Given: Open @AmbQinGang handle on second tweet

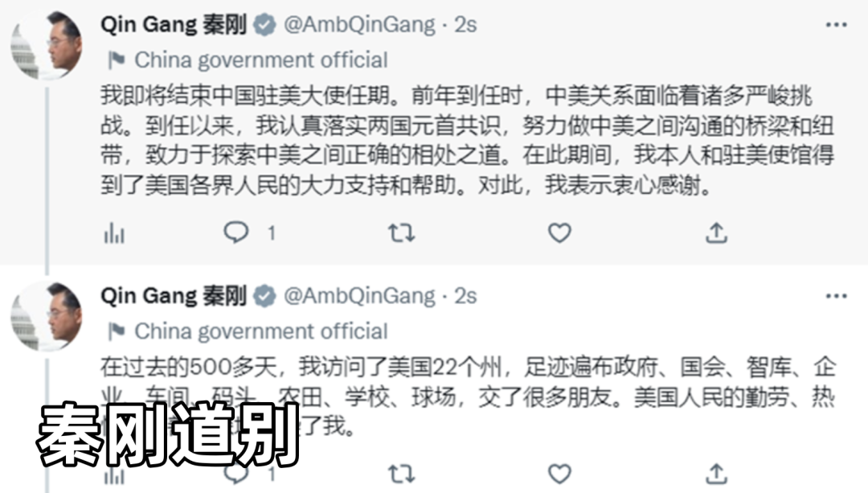Looking at the screenshot, I should pos(360,296).
